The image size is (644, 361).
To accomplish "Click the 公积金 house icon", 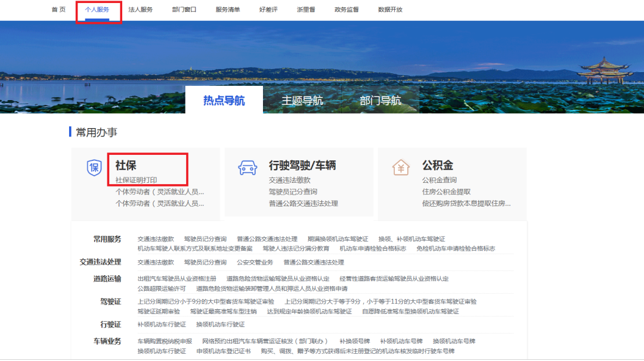I will click(401, 168).
